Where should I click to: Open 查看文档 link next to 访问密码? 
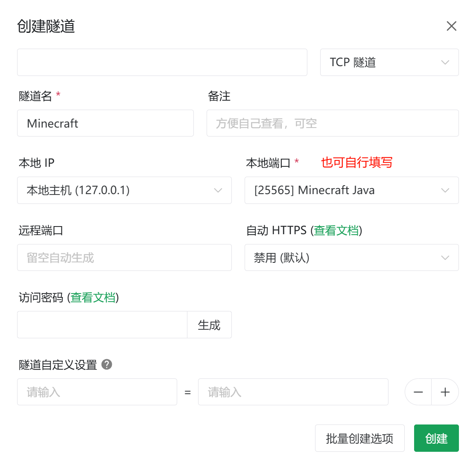pos(93,297)
